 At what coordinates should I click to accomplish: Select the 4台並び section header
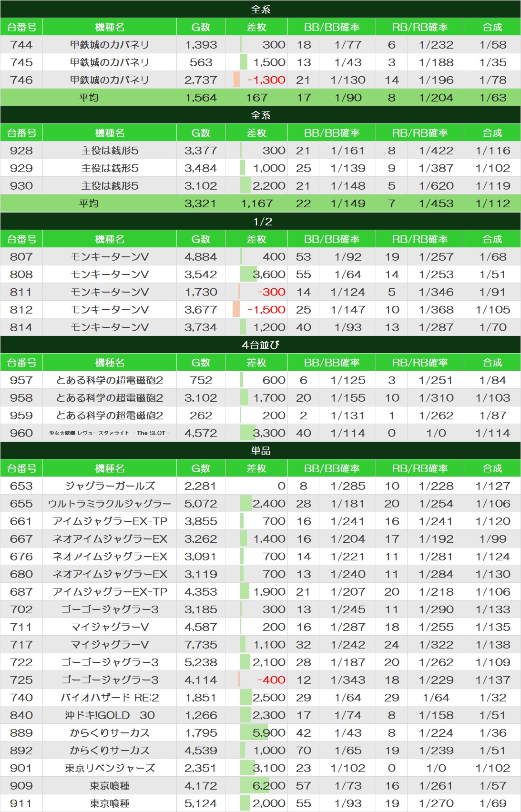(x=260, y=345)
